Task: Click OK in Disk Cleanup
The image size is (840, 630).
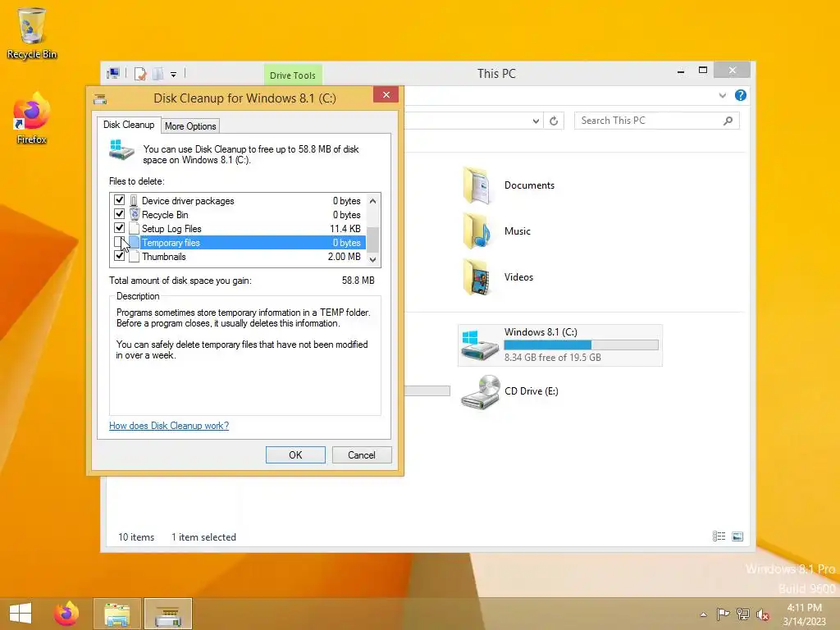Action: [x=295, y=454]
